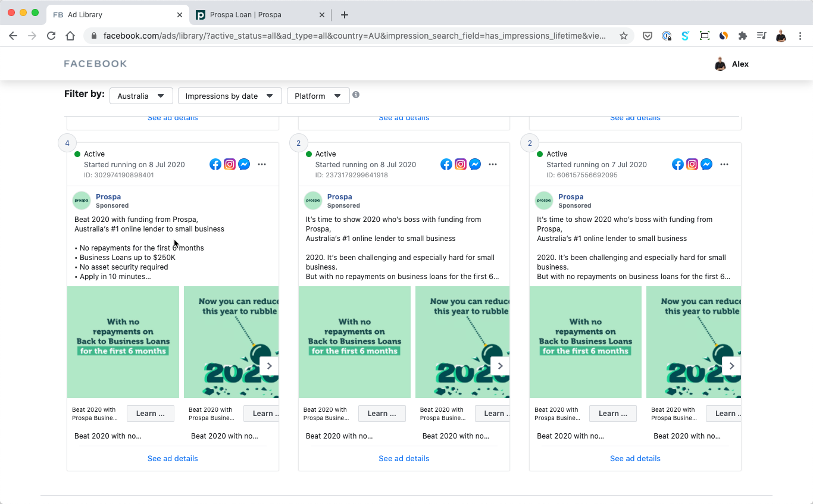Close the Ad Library tab
Screen dimensions: 813x504
pos(180,15)
